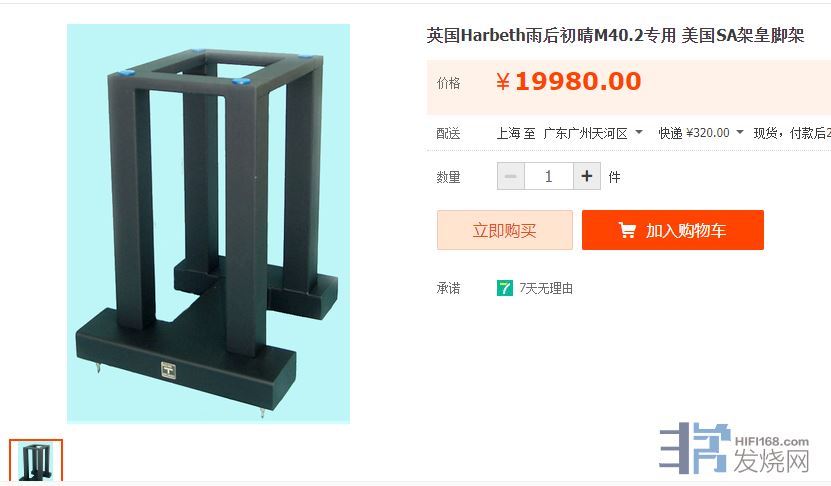Image resolution: width=831 pixels, height=486 pixels.
Task: Click the 发烧网 watermark text
Action: [772, 461]
